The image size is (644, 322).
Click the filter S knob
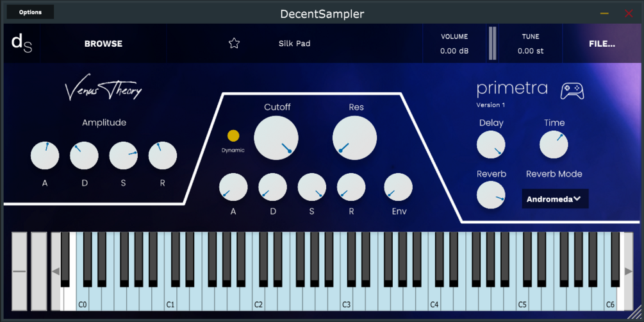[x=311, y=187]
